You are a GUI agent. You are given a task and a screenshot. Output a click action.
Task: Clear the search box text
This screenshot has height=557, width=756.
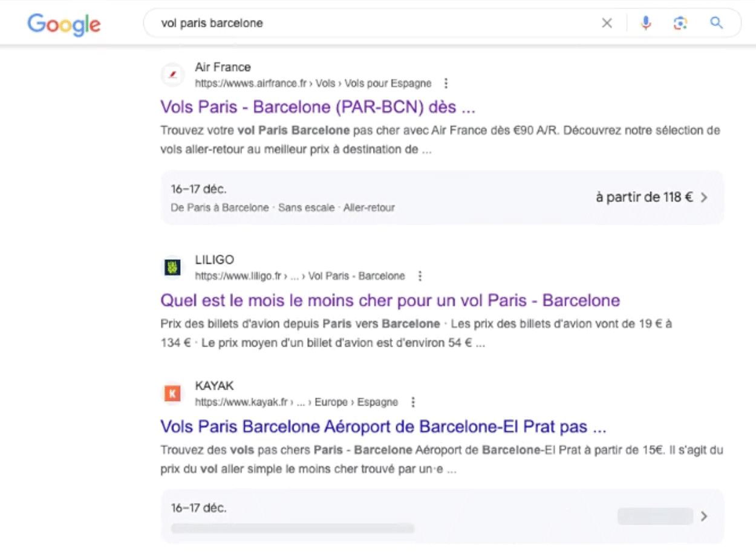pos(607,24)
